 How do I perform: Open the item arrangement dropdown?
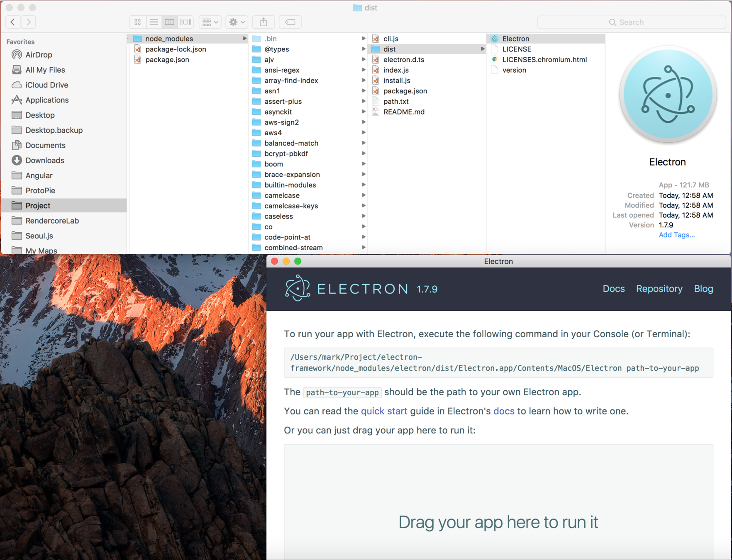(x=210, y=22)
